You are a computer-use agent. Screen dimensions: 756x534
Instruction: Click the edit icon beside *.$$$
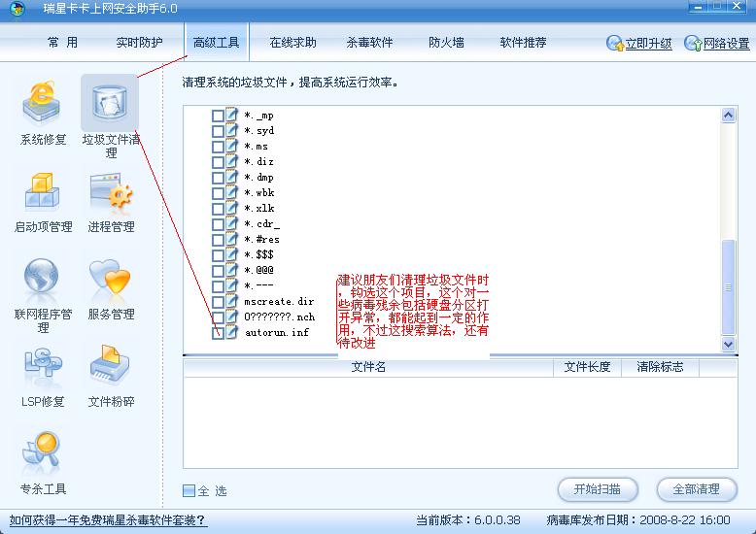click(231, 254)
